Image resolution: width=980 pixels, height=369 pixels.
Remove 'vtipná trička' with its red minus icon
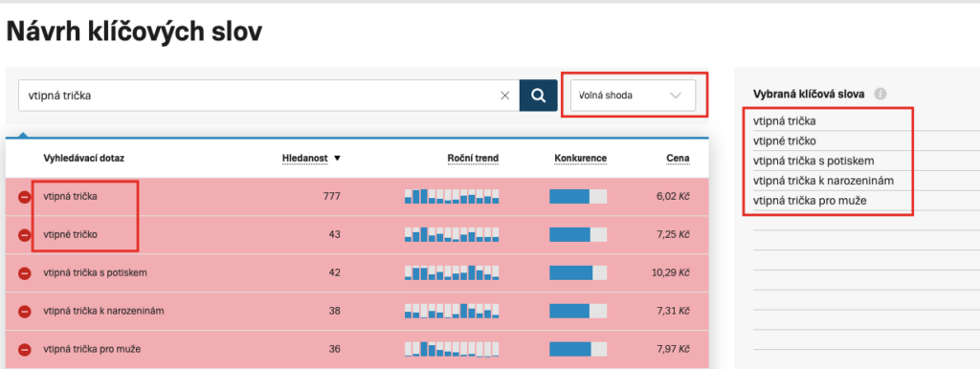click(x=24, y=197)
